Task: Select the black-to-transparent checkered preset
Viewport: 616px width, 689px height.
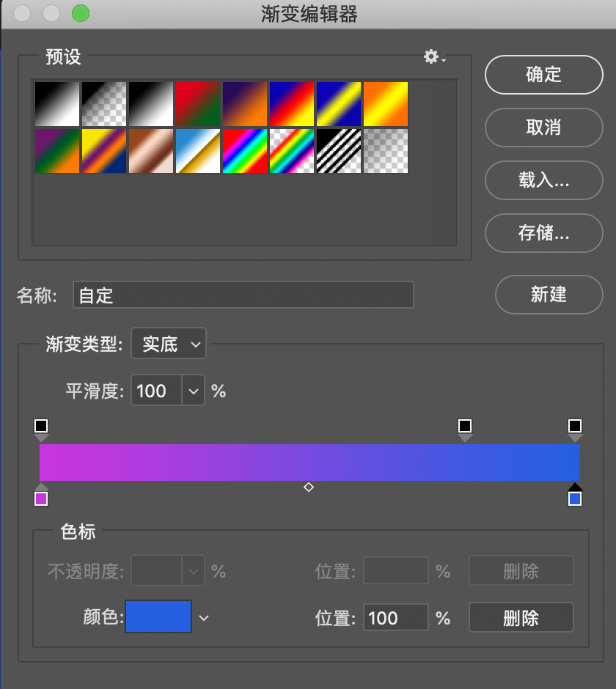Action: tap(104, 104)
